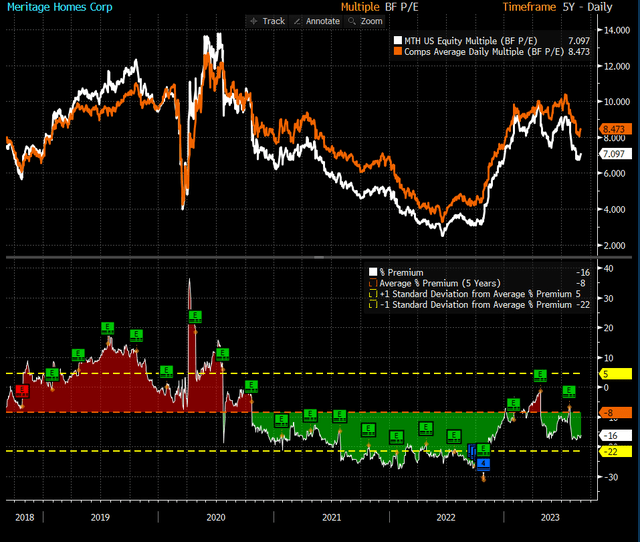The width and height of the screenshot is (640, 542).
Task: Click the green earnings marker above the dashed line in 2023
Action: tap(540, 375)
